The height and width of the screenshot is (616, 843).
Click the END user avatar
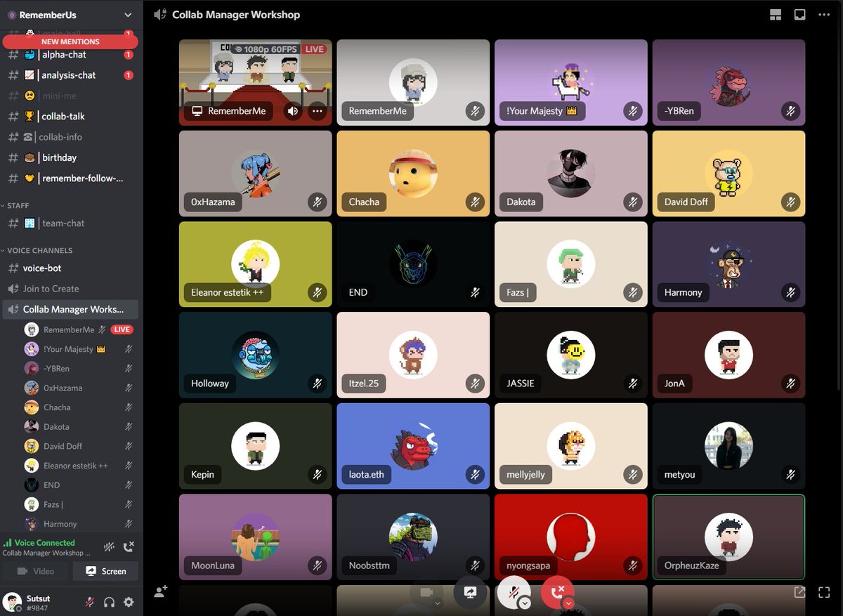(413, 263)
